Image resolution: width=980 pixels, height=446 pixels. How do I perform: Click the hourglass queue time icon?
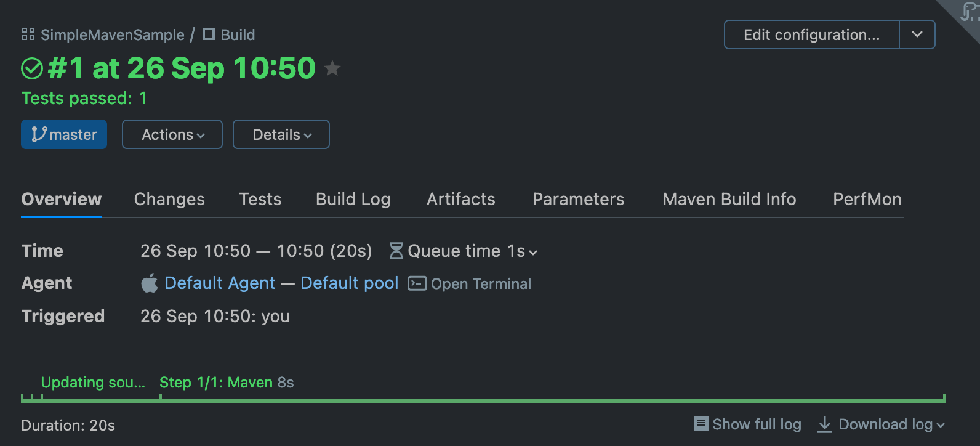[x=396, y=251]
